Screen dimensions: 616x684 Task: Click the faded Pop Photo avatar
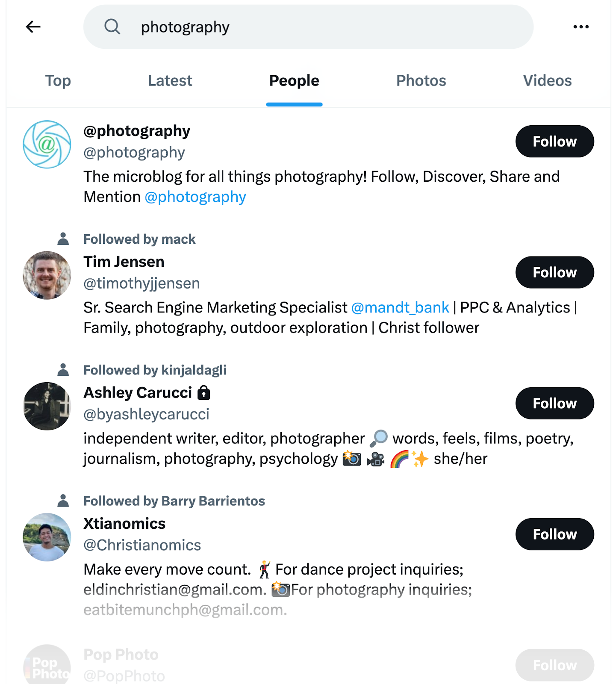(x=47, y=665)
